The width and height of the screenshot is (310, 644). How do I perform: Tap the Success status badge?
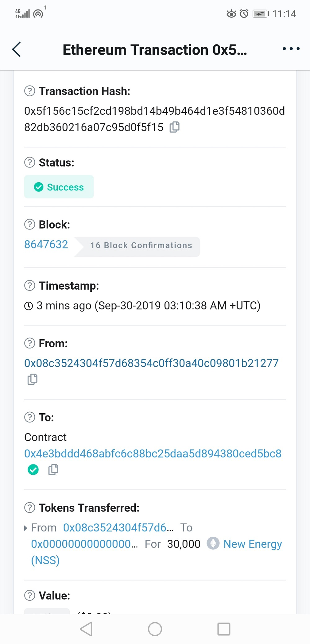pyautogui.click(x=59, y=187)
